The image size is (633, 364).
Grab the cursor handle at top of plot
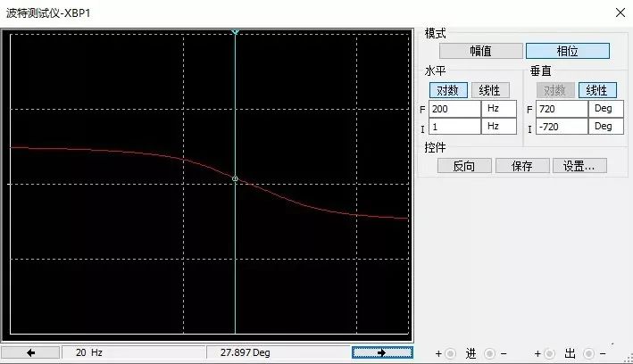tap(236, 32)
